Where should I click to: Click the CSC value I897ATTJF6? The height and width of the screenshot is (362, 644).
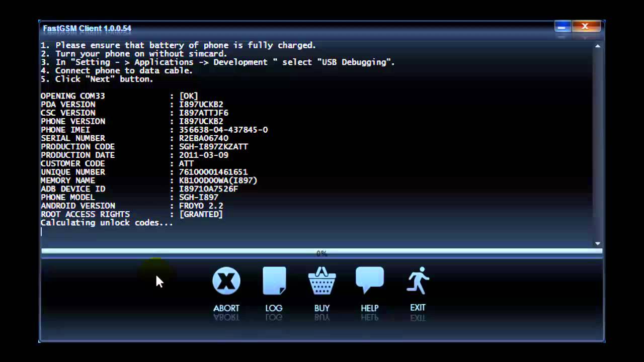[x=204, y=113]
